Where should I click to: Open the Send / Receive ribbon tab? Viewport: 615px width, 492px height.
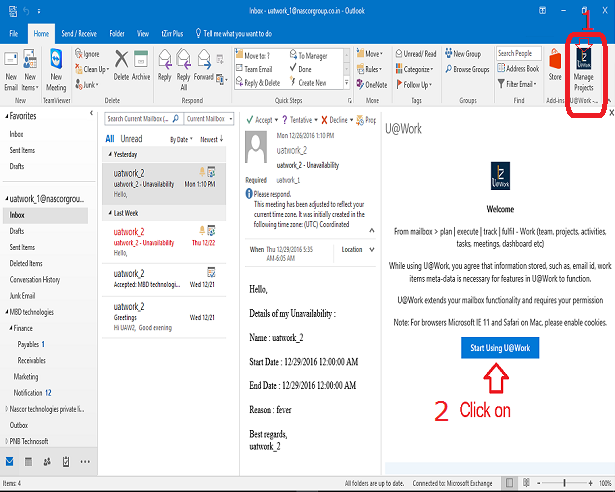tap(80, 33)
